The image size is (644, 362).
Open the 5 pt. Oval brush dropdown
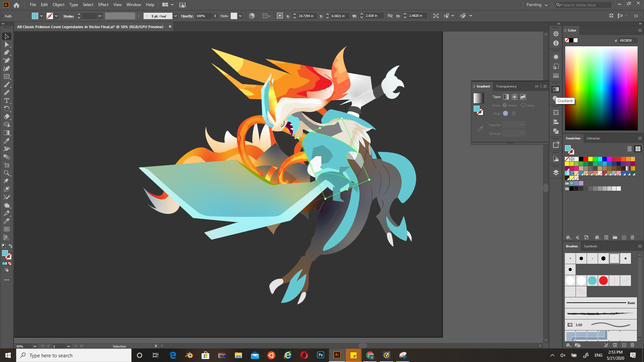[x=175, y=16]
